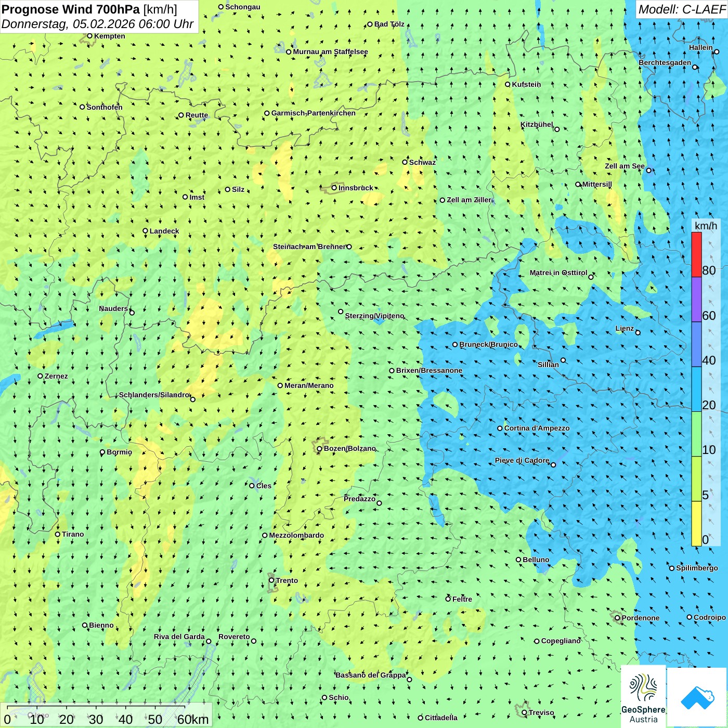Click the Conegliano label
728x728 pixels.
[x=561, y=641]
